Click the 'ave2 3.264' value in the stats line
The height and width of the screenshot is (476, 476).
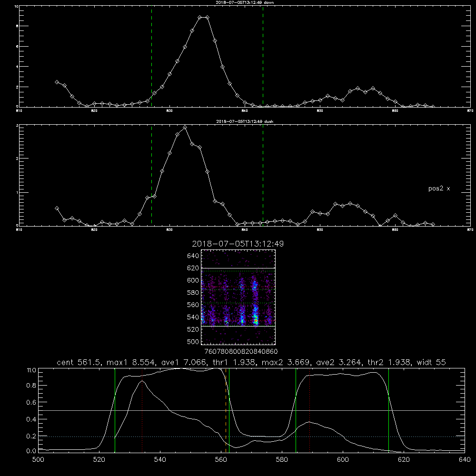click(338, 362)
